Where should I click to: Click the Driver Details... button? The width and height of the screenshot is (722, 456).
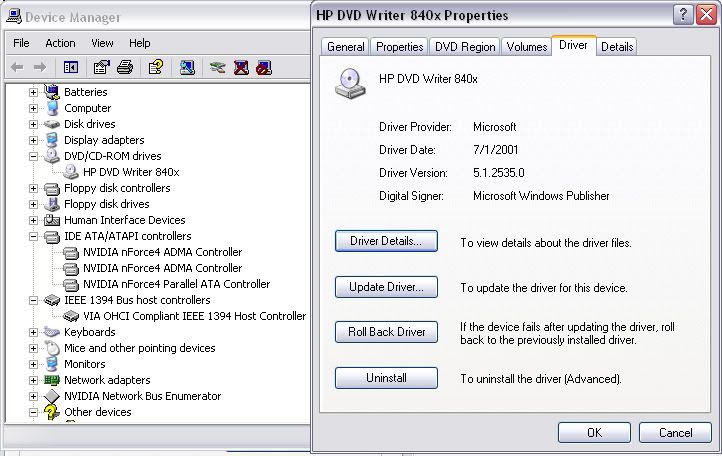(x=386, y=241)
